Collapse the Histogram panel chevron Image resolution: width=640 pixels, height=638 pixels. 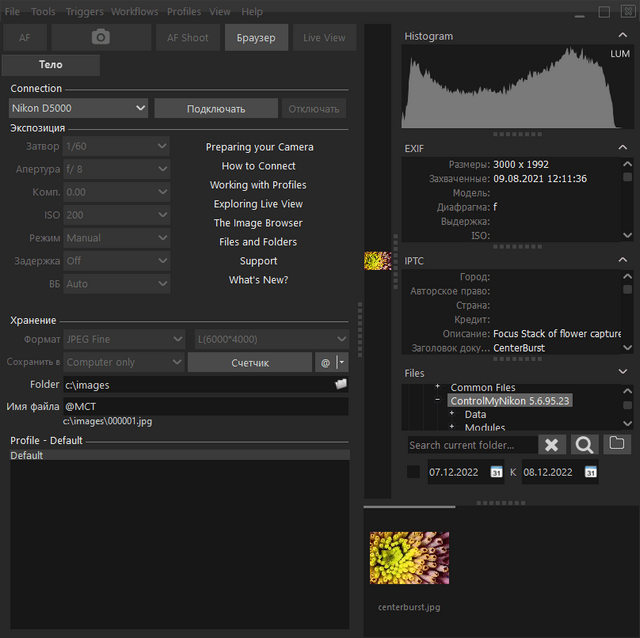coord(623,36)
